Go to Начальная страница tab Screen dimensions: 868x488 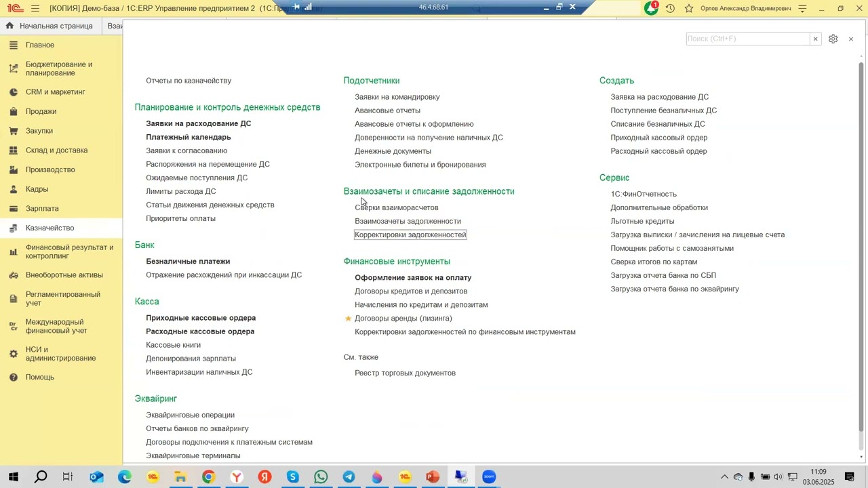click(x=49, y=26)
